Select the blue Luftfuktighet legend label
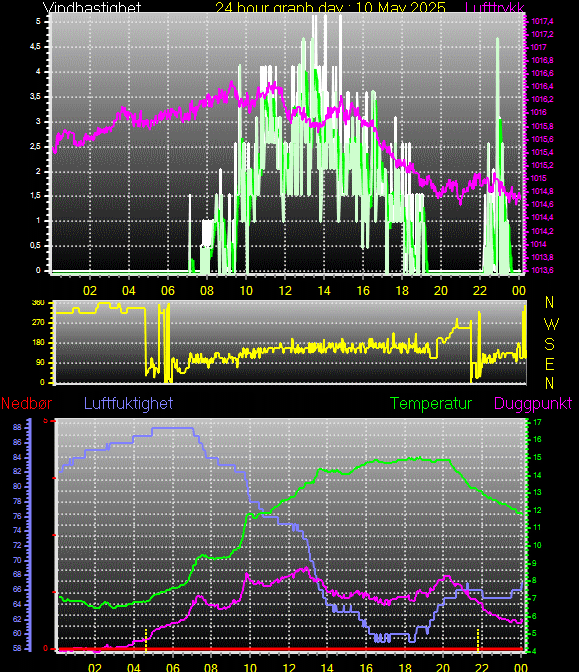 click(x=128, y=403)
